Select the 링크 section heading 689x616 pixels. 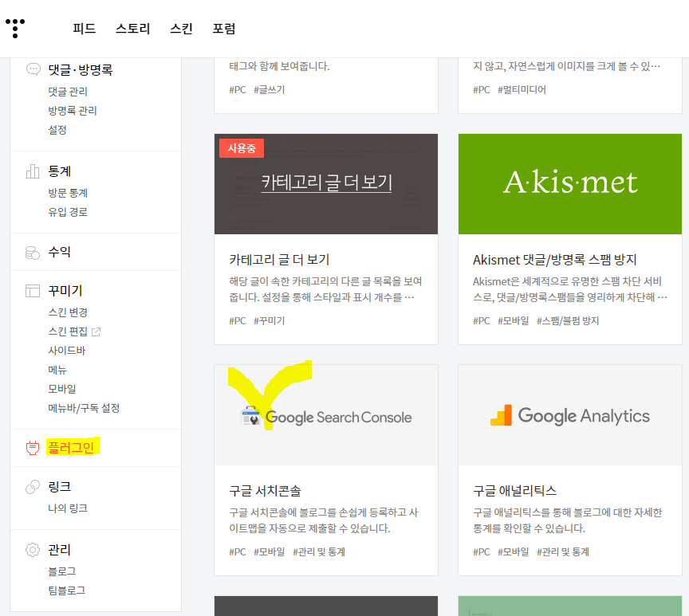point(59,486)
